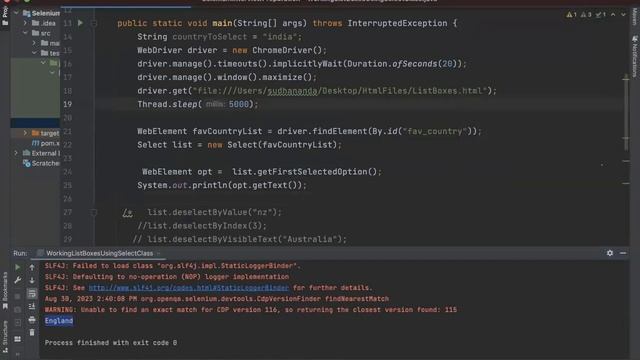Show the yellow warning count inspection indicator
The image size is (640, 360).
point(571,15)
